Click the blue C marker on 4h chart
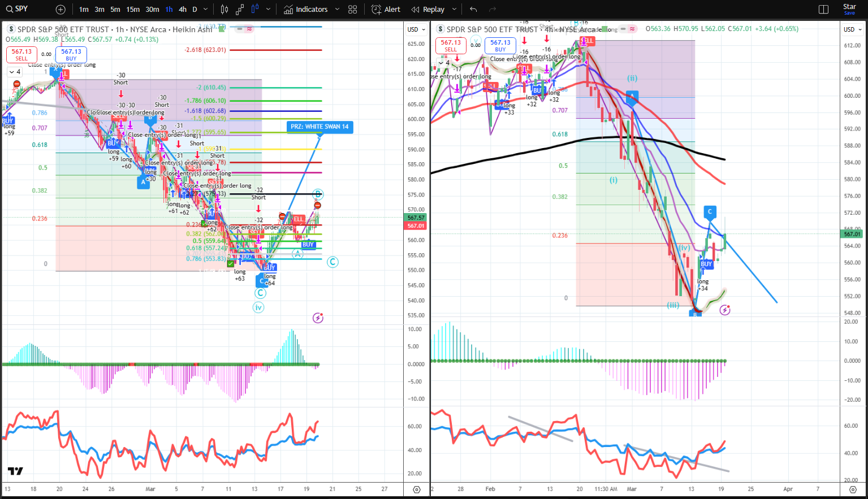 point(710,212)
